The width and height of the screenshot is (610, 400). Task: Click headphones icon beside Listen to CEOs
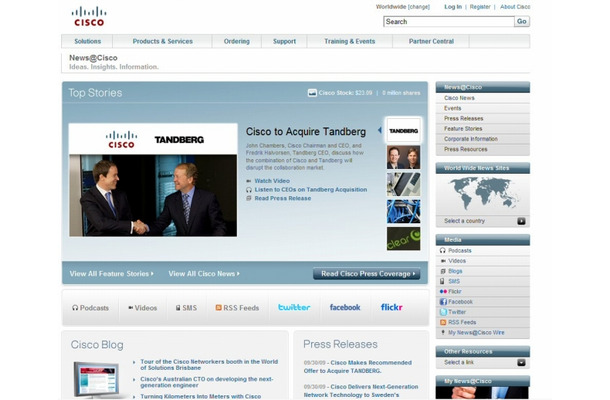point(249,190)
